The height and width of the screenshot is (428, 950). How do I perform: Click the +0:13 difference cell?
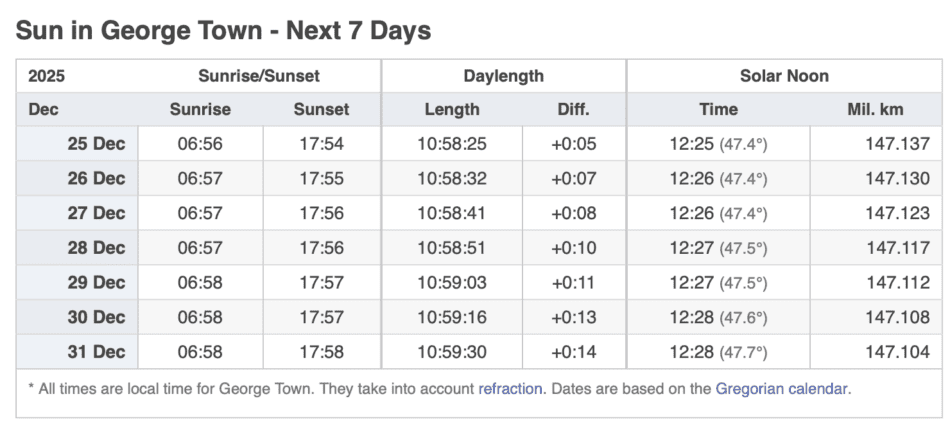(x=573, y=317)
